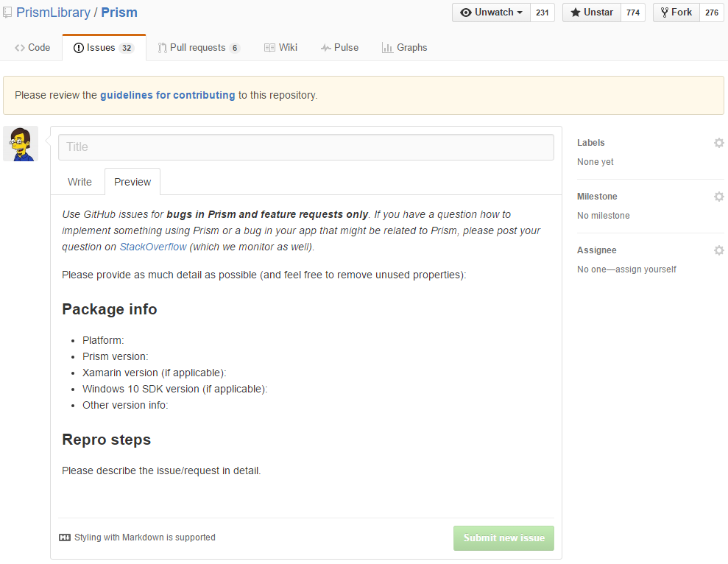Image resolution: width=728 pixels, height=564 pixels.
Task: Unstar the Prism repository
Action: pos(592,13)
